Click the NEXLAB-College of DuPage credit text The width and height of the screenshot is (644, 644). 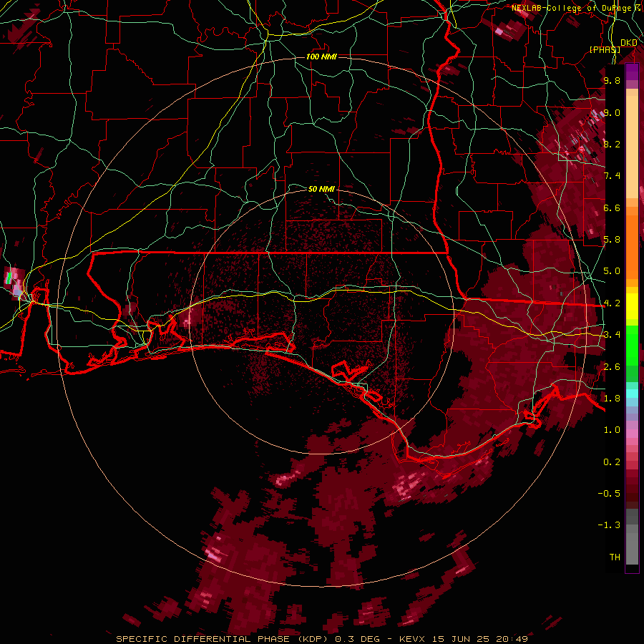[571, 8]
